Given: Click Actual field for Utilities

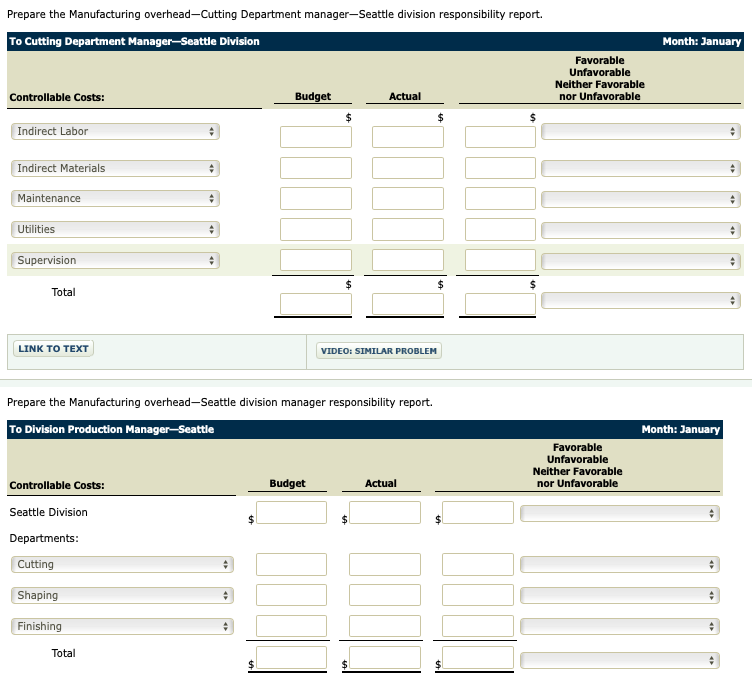Looking at the screenshot, I should [408, 229].
